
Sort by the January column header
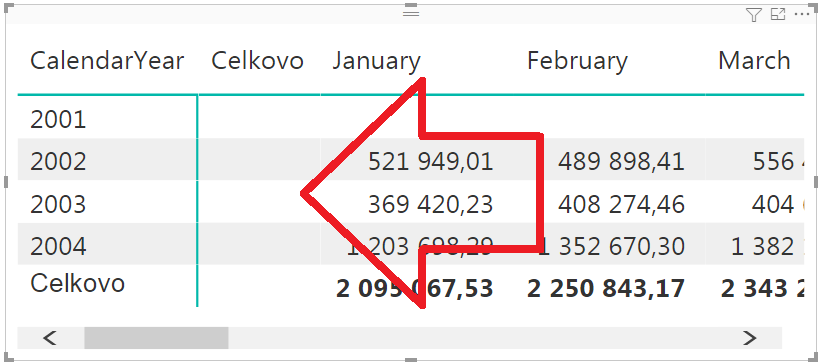click(x=377, y=61)
